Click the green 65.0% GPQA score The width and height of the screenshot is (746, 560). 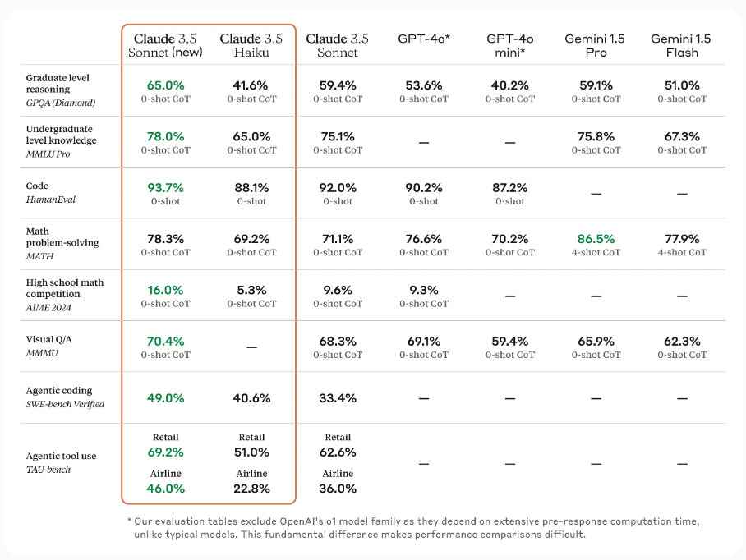pos(166,85)
